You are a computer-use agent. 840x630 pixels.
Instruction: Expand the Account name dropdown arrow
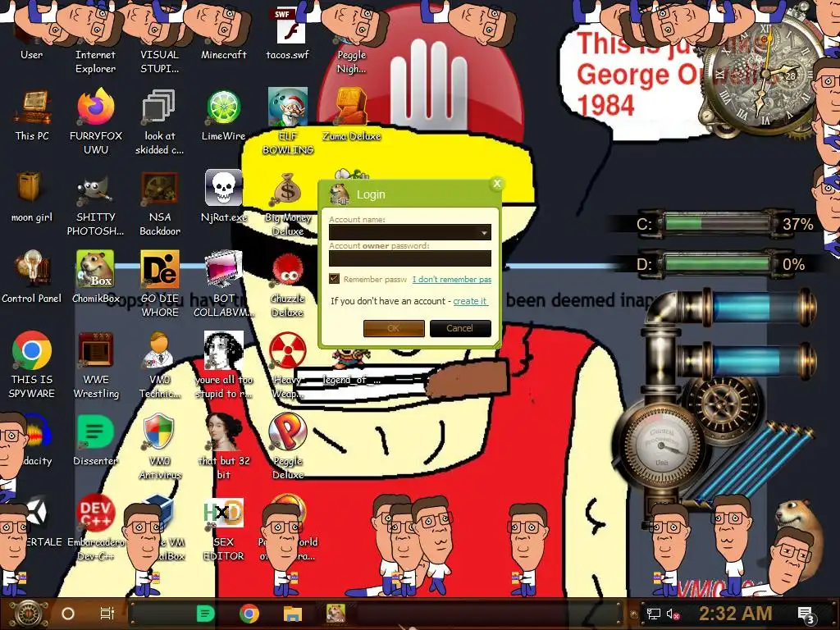[x=484, y=232]
